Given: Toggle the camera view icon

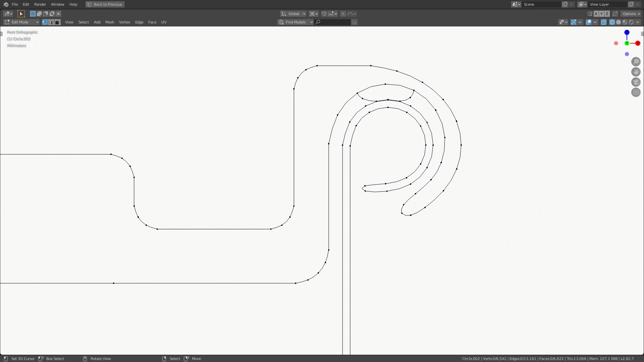Looking at the screenshot, I should 636,82.
